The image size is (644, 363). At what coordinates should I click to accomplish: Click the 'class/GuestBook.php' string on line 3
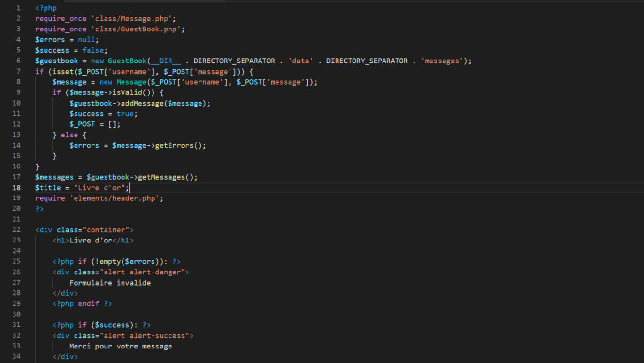point(136,29)
